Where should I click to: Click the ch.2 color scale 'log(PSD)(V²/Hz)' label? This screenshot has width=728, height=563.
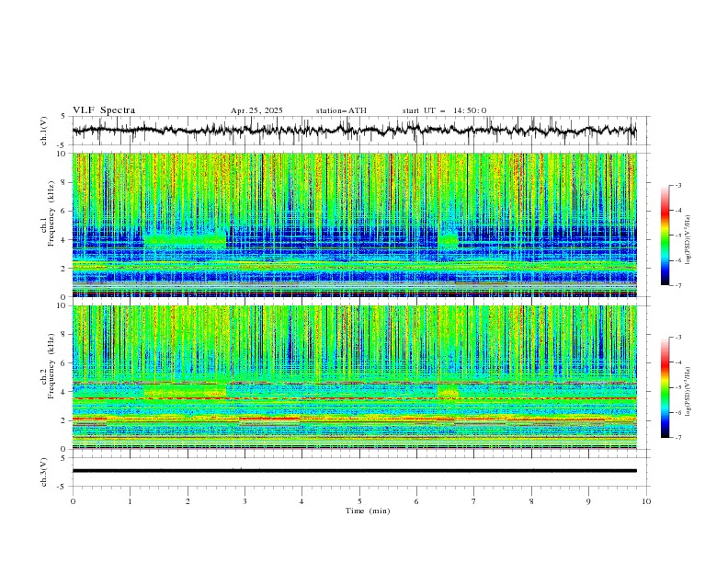coord(689,392)
